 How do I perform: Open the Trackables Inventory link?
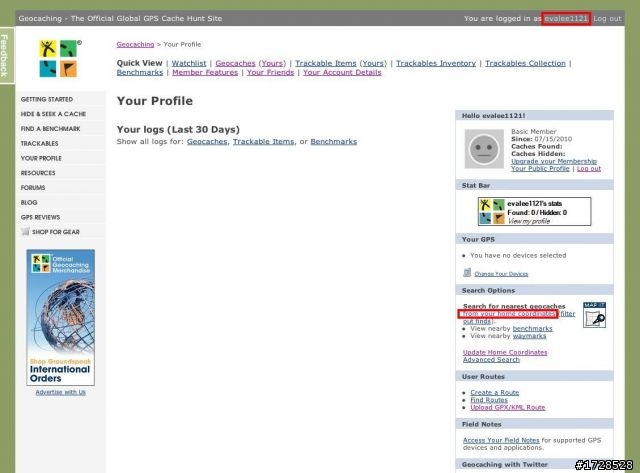click(436, 63)
